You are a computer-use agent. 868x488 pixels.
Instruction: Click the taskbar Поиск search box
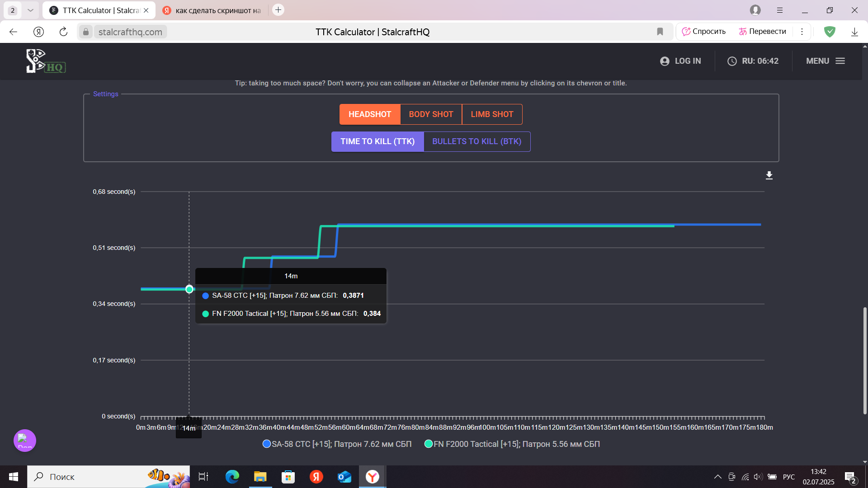tap(108, 477)
